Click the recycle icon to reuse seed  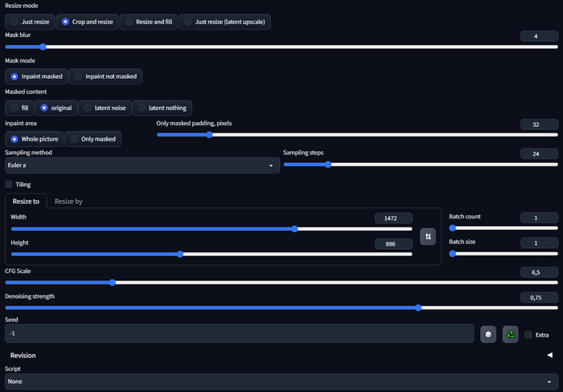[510, 334]
